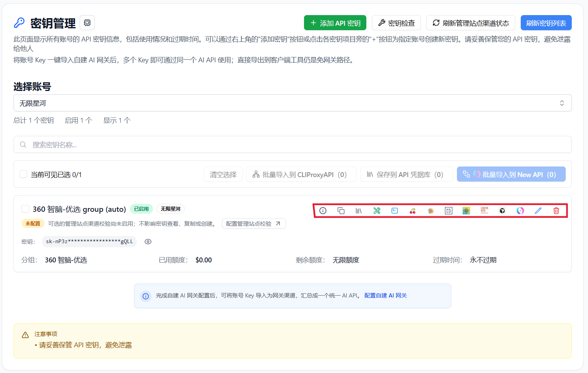Screen dimensions: 588x373
Task: Click the 启用 1 个 count text
Action: (x=79, y=120)
